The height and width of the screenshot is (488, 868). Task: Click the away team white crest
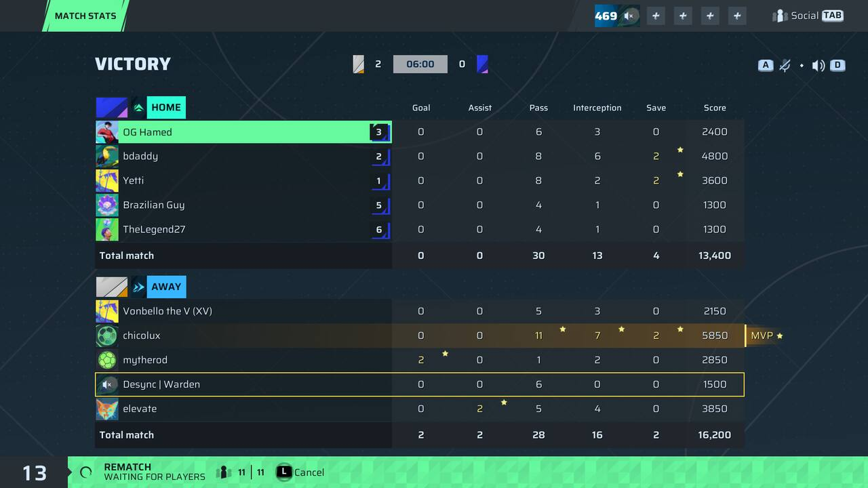[x=112, y=287]
